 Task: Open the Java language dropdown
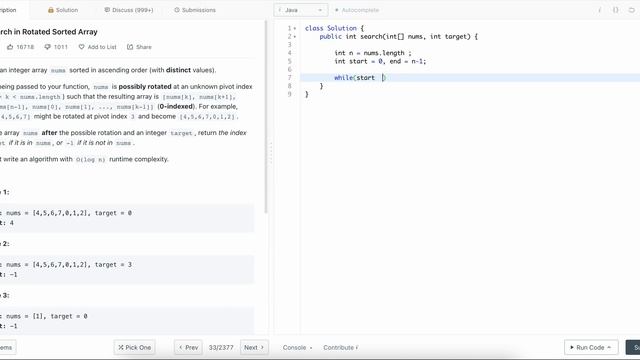tap(300, 10)
